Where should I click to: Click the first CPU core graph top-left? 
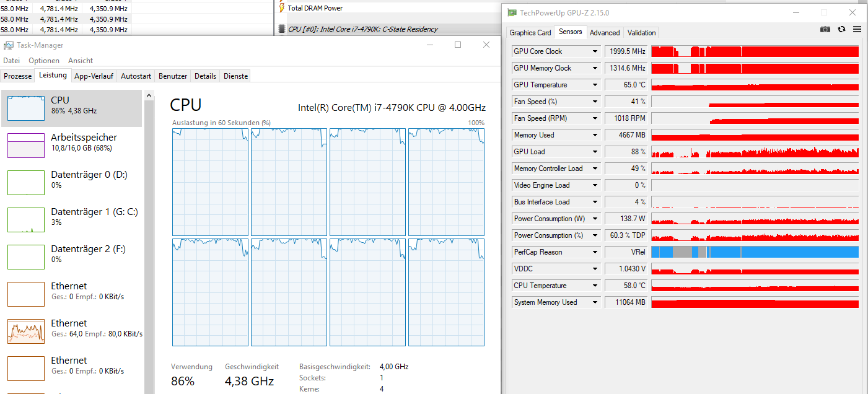(x=210, y=182)
